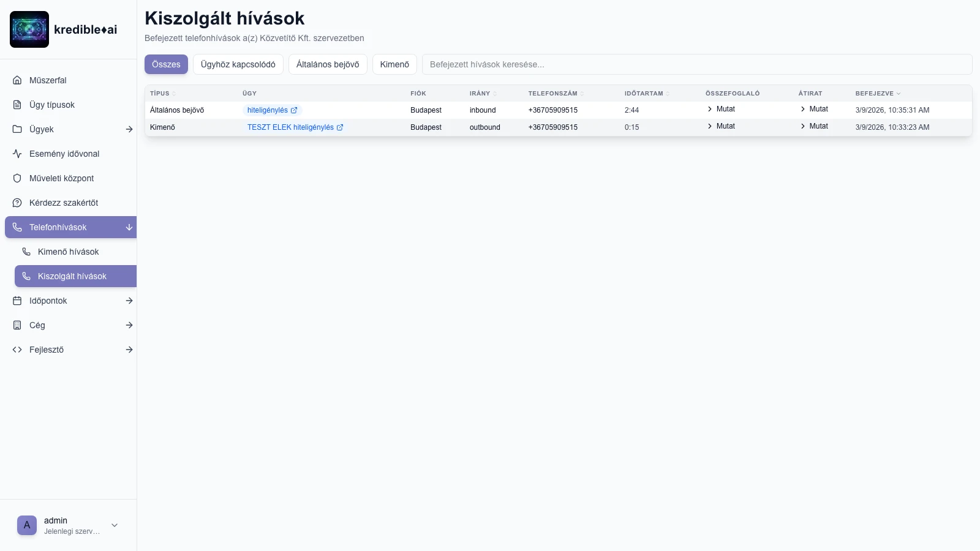Click the Kimenő hívások phone icon
This screenshot has width=980, height=551.
click(26, 252)
